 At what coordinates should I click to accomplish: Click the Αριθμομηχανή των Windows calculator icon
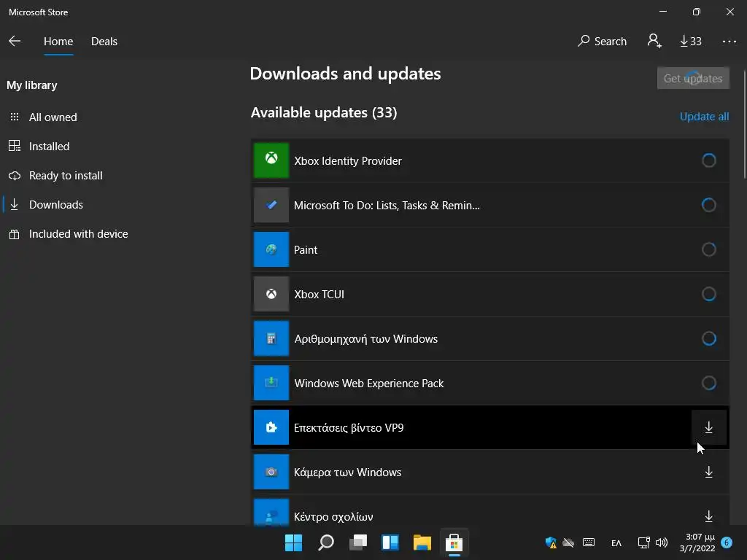(x=271, y=338)
